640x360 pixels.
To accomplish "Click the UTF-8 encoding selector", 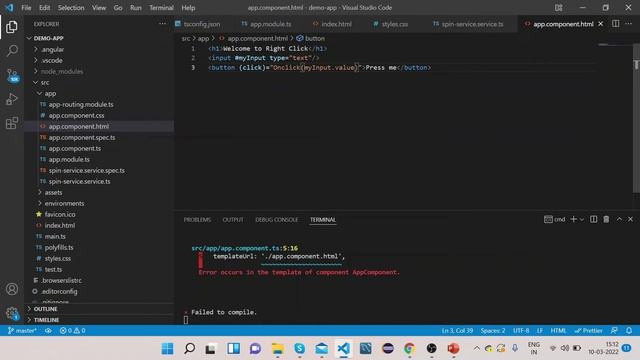I will (x=521, y=330).
